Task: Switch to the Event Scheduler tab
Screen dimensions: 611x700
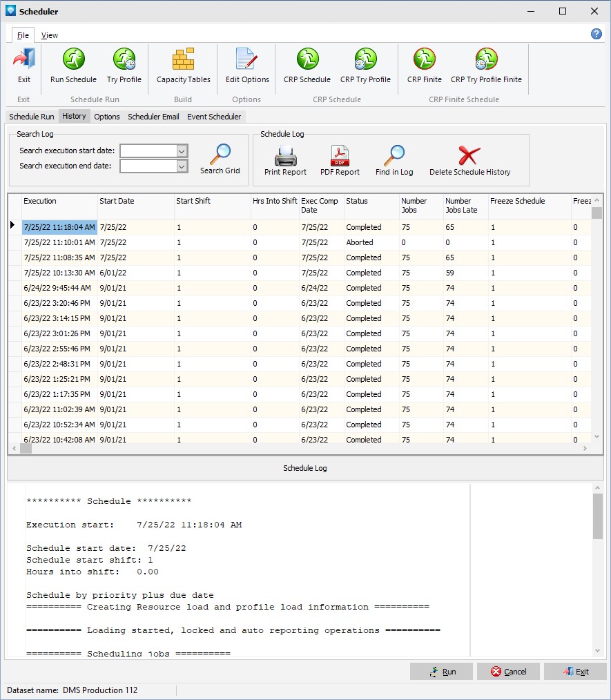Action: coord(214,117)
